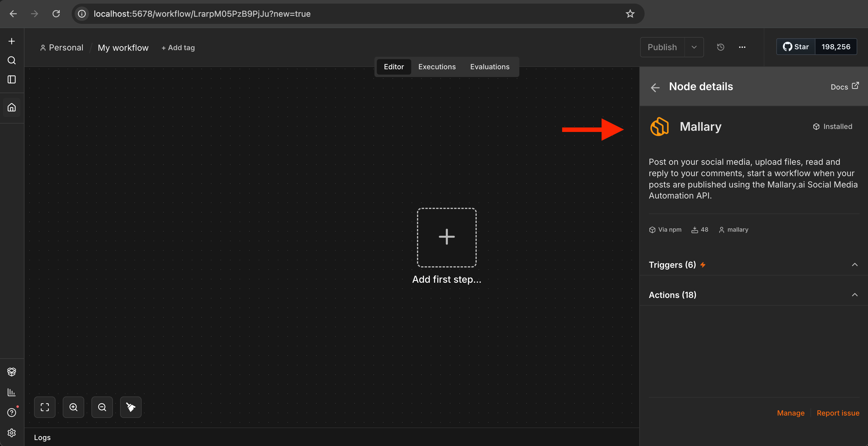Viewport: 868px width, 446px height.
Task: Open the Docs external link
Action: tap(845, 87)
